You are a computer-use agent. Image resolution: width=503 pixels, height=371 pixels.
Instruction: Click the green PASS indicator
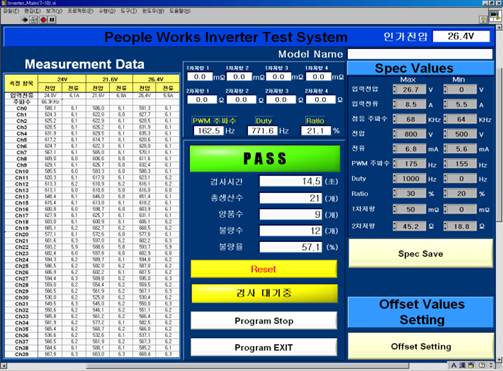click(265, 158)
